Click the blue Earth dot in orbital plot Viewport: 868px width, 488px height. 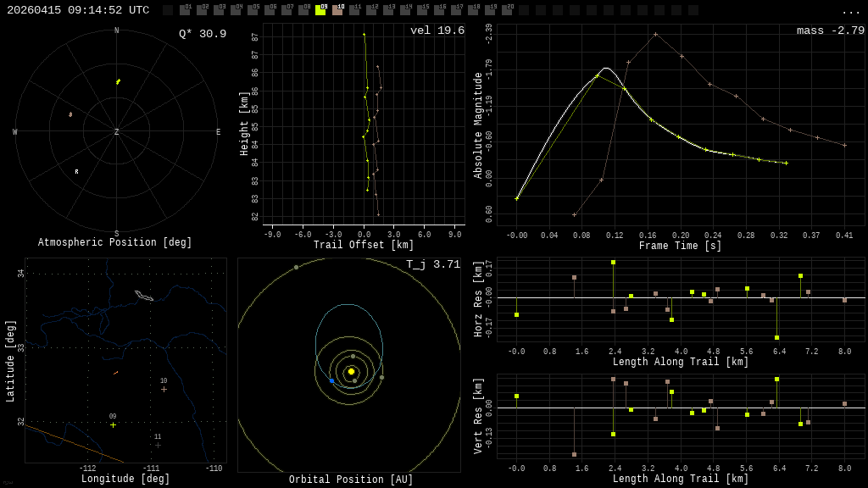(x=331, y=380)
